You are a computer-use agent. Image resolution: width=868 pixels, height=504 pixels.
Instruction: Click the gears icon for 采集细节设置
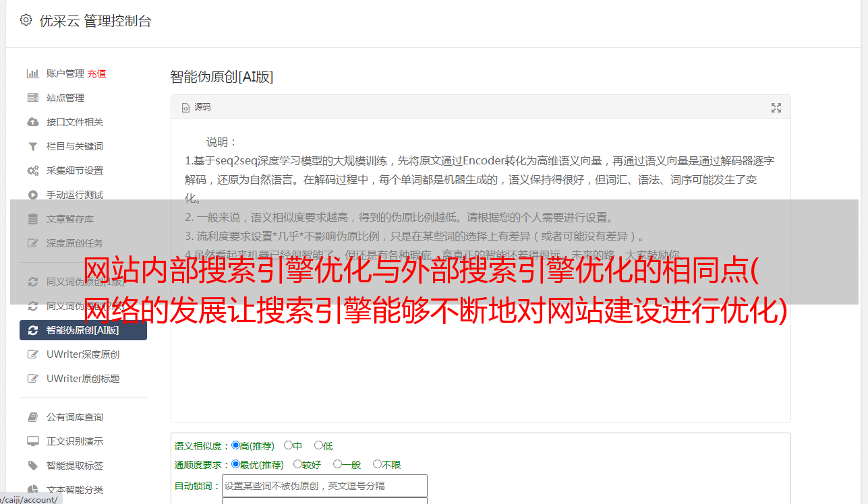coord(32,170)
